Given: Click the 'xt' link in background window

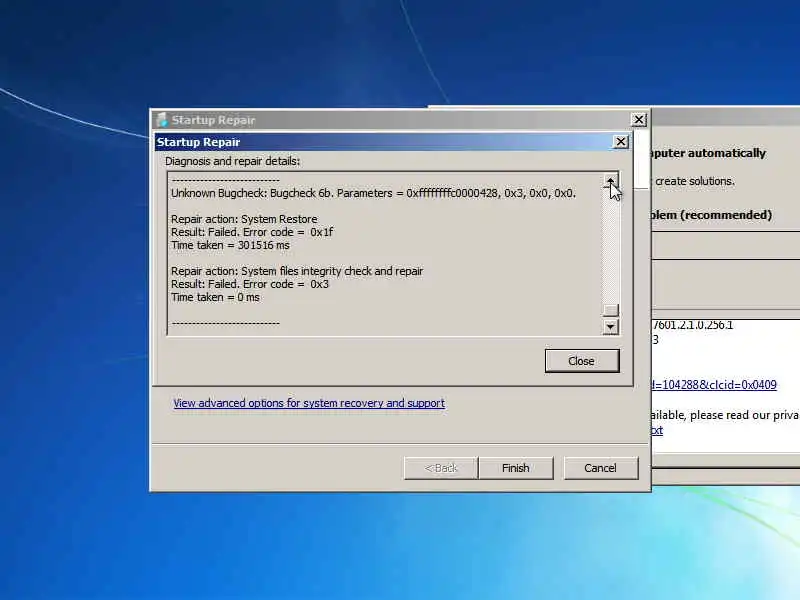Looking at the screenshot, I should pos(657,430).
